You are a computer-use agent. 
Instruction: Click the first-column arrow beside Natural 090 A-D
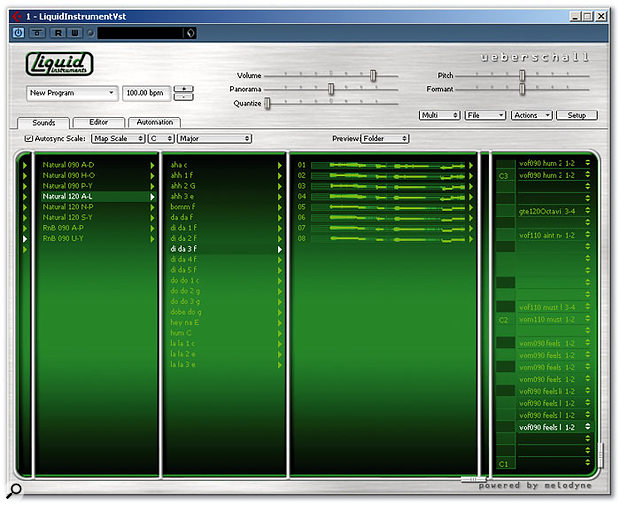point(25,165)
